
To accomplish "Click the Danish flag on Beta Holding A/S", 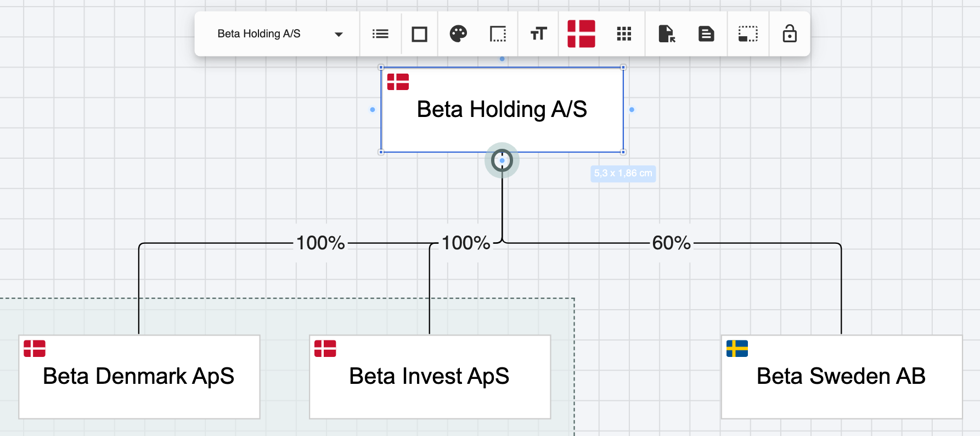I will [x=398, y=82].
